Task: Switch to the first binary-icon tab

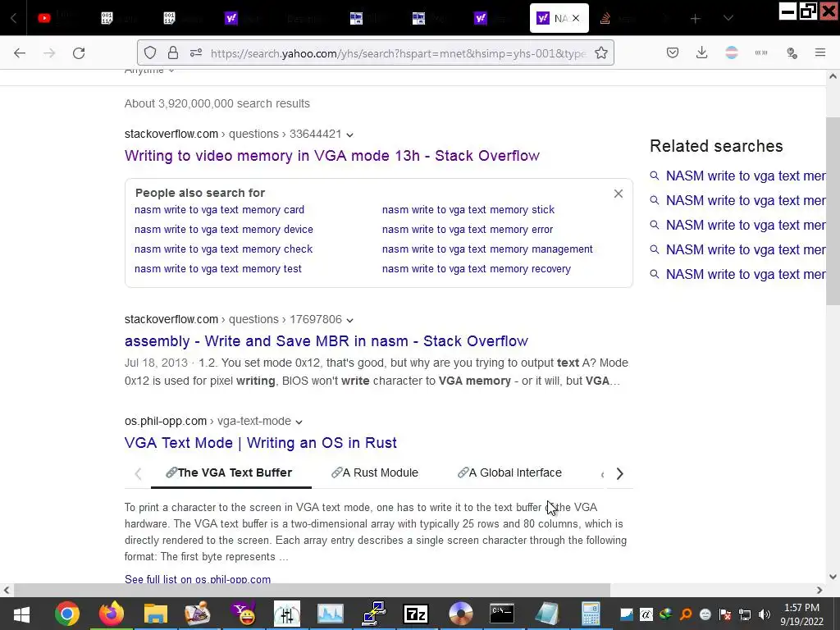Action: (107, 18)
